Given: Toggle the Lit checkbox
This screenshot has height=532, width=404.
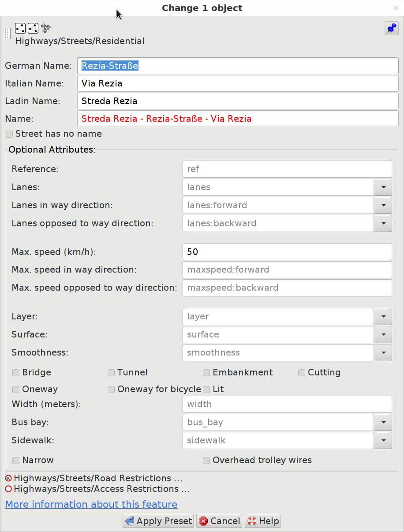Looking at the screenshot, I should pyautogui.click(x=206, y=390).
